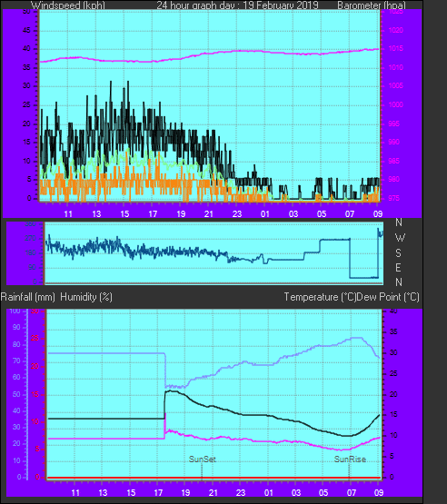Click the 30 windspeed scale value
Viewport: 447px width, 504px height.
[26, 86]
